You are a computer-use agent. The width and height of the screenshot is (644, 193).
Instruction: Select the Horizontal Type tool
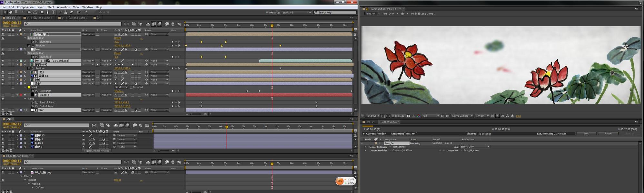tap(53, 12)
